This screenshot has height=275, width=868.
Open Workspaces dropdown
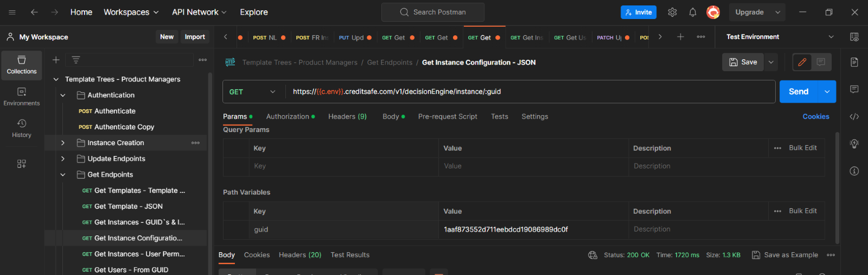coord(131,12)
